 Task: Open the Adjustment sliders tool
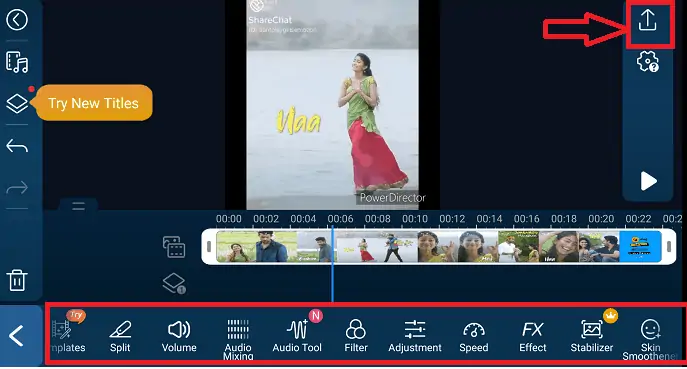pos(415,337)
